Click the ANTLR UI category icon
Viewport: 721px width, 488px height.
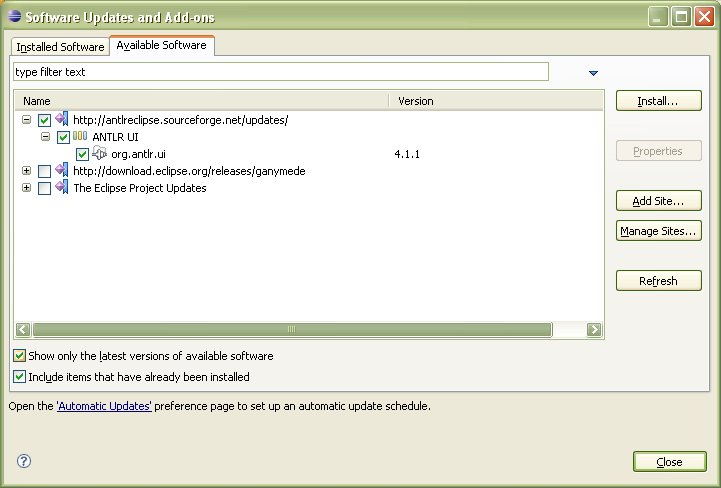81,137
